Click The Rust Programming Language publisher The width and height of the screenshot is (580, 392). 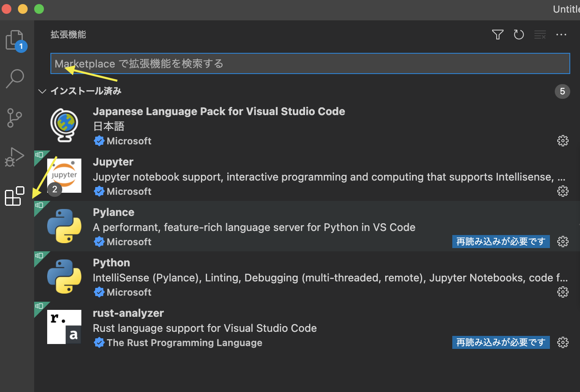click(x=184, y=343)
